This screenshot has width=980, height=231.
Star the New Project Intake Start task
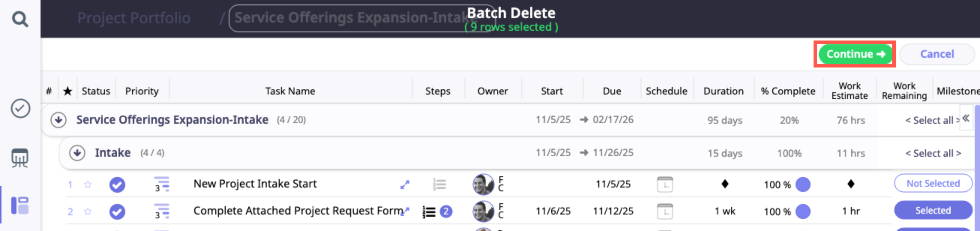tap(88, 184)
